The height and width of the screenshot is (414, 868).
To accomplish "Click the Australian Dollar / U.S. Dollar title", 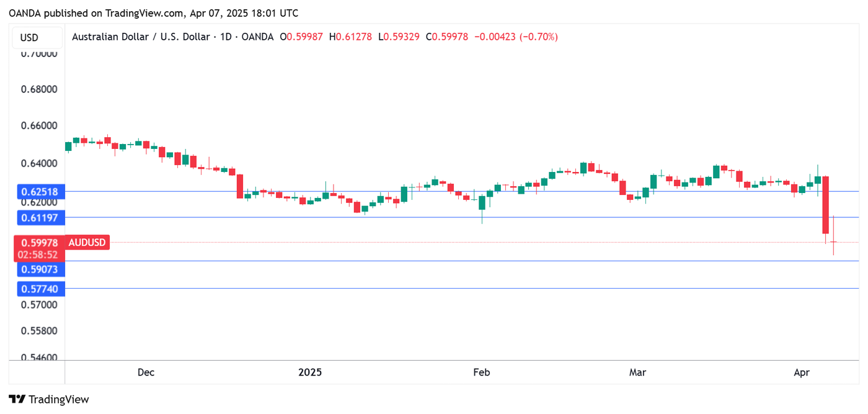I will pyautogui.click(x=140, y=37).
